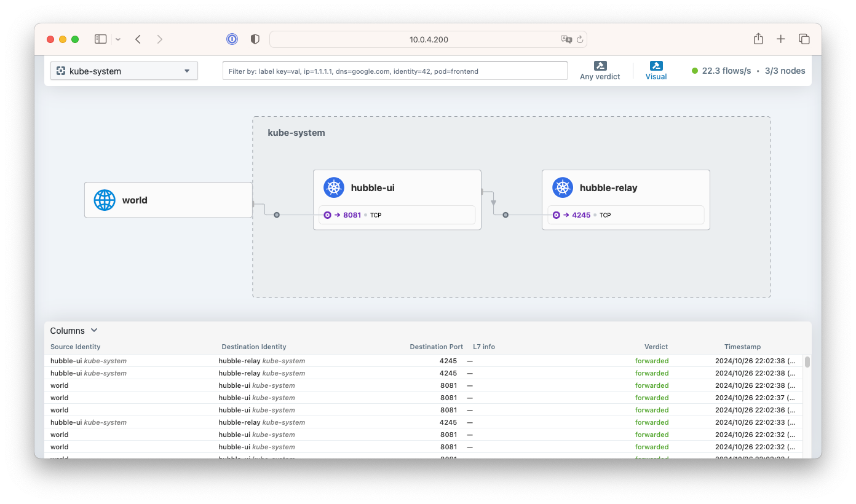Click the Source Identity column header
The image size is (856, 504).
click(x=75, y=347)
